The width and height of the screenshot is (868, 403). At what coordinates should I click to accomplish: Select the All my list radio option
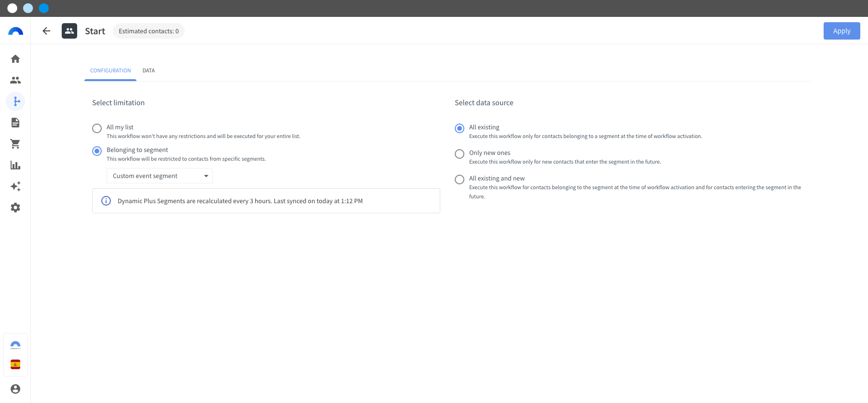pyautogui.click(x=97, y=128)
